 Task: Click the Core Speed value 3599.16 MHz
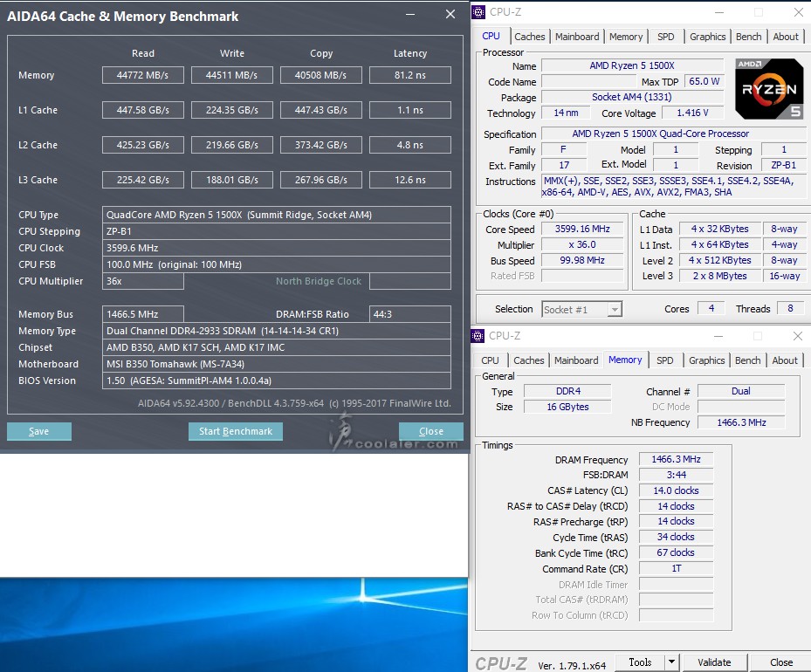[582, 229]
